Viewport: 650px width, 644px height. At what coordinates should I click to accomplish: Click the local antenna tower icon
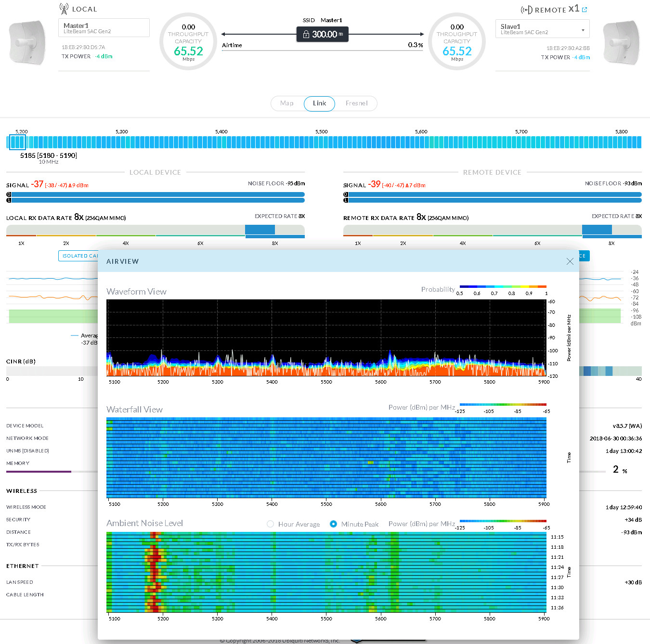[x=64, y=9]
